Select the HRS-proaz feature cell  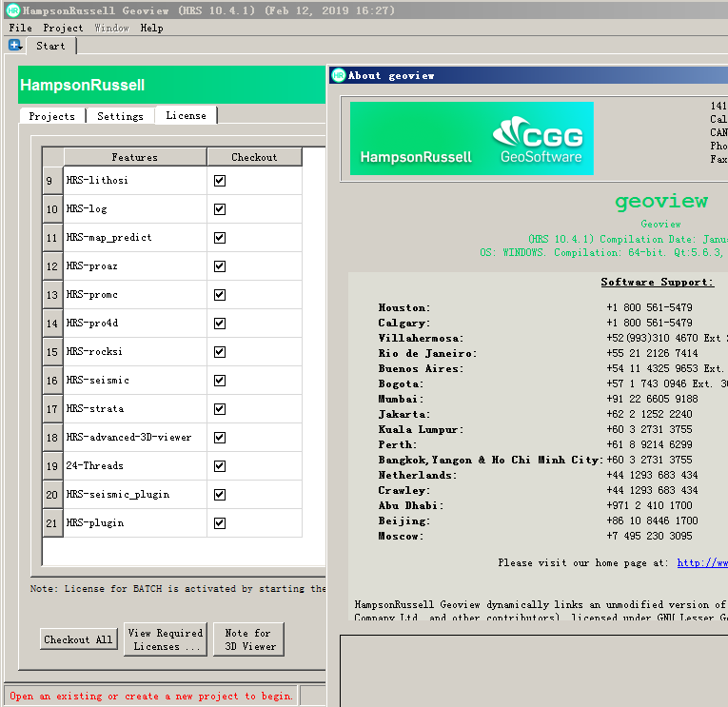[x=134, y=266]
